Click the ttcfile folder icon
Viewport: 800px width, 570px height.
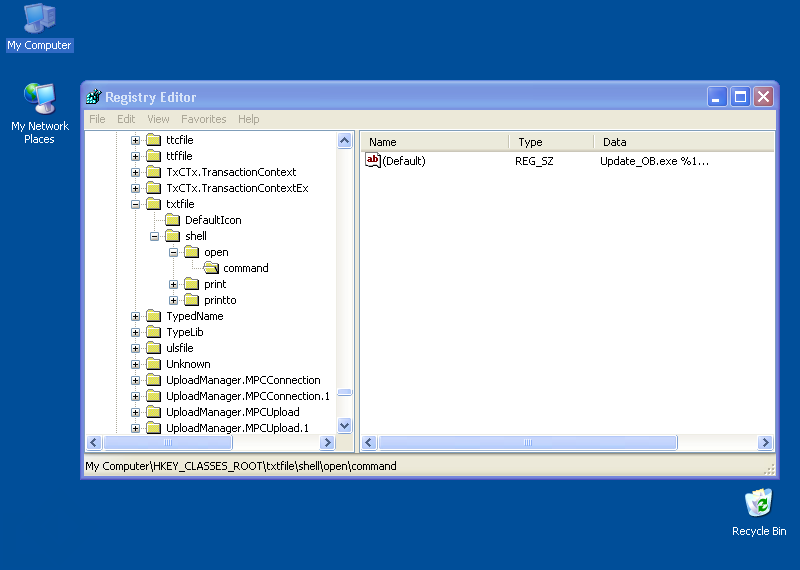click(154, 139)
